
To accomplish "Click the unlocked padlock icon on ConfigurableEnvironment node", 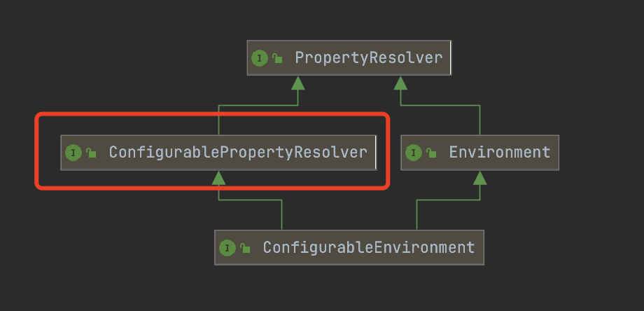I will tap(245, 248).
